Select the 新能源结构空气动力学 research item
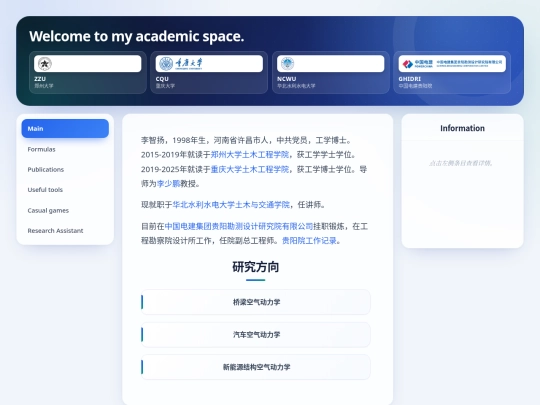Viewport: 540px width, 405px height. click(256, 367)
